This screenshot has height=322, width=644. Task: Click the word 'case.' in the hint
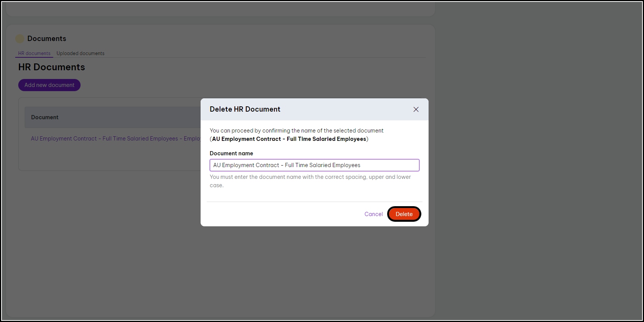[217, 185]
